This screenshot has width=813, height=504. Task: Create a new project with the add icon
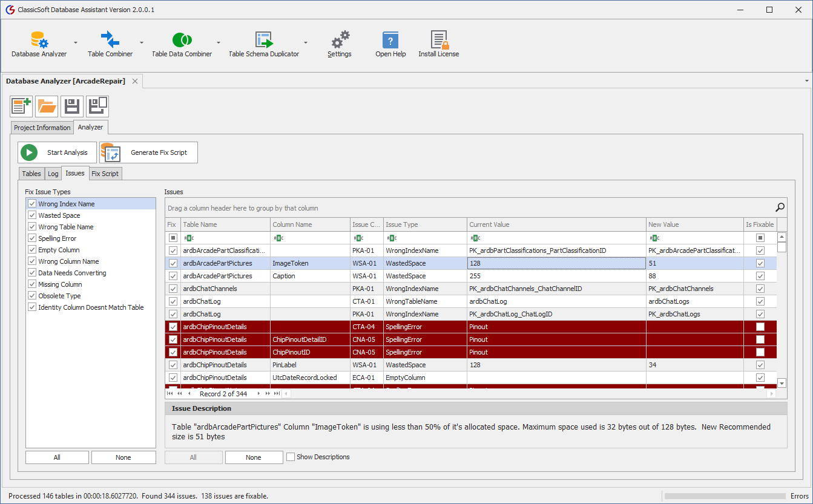[x=21, y=106]
